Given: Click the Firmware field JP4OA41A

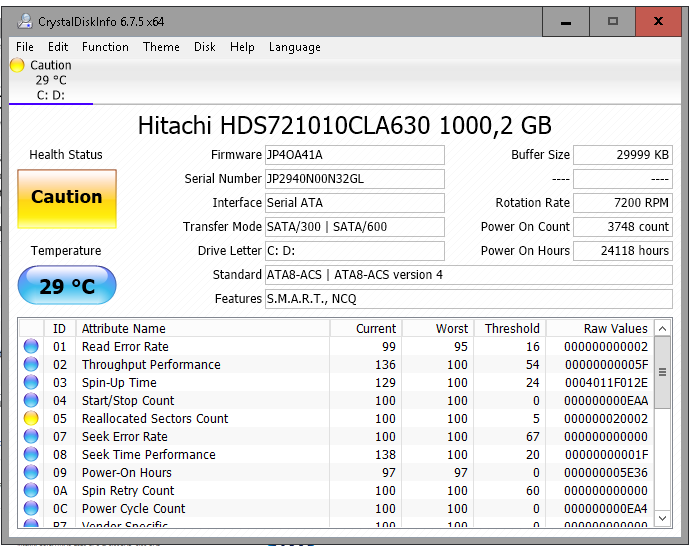Looking at the screenshot, I should (355, 155).
